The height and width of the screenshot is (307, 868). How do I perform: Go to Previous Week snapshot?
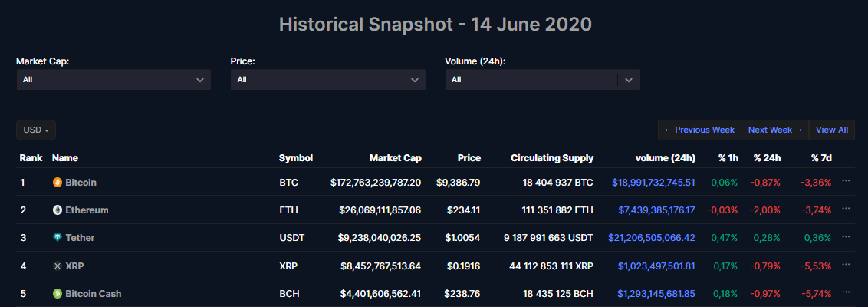coord(699,130)
